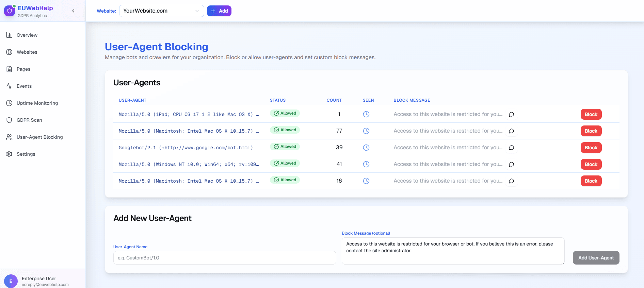Focus the User-Agent Name input field
The width and height of the screenshot is (644, 288).
pyautogui.click(x=225, y=258)
